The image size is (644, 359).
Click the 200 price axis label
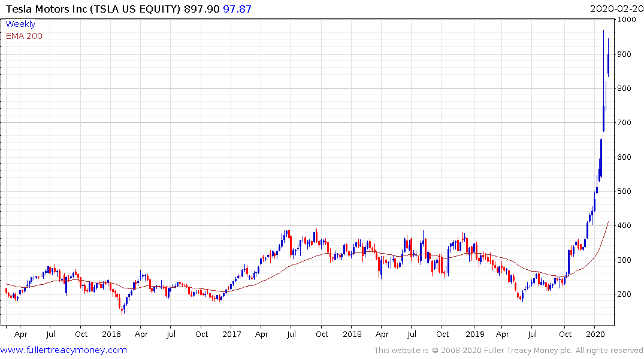(624, 294)
